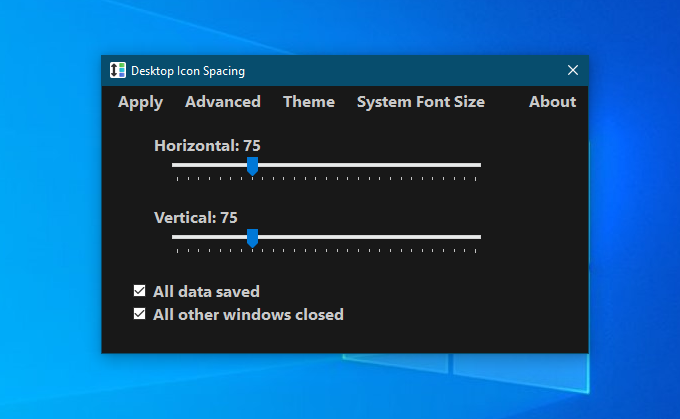Uncheck the All data saved checkbox
Image resolution: width=680 pixels, height=419 pixels.
click(x=139, y=291)
